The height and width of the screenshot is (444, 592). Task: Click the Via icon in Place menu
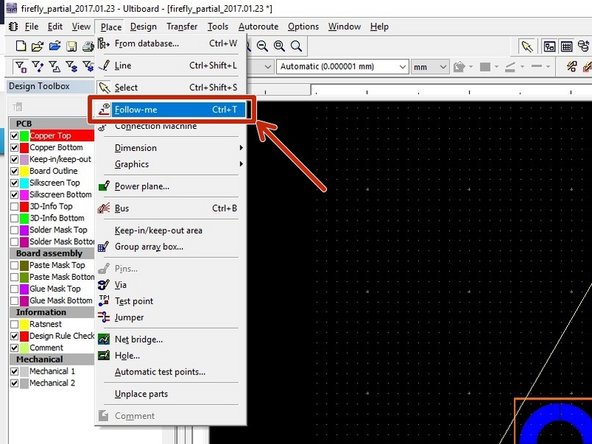[103, 285]
